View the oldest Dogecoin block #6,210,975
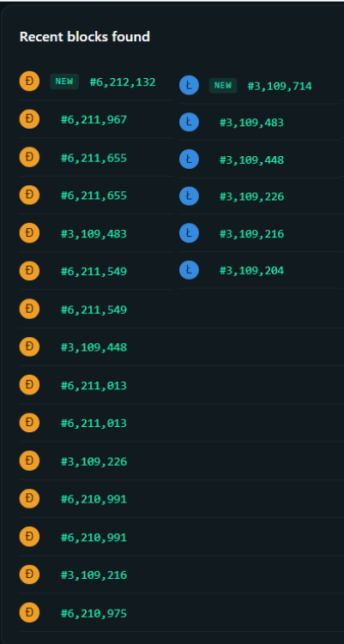344x644 pixels. pos(94,613)
